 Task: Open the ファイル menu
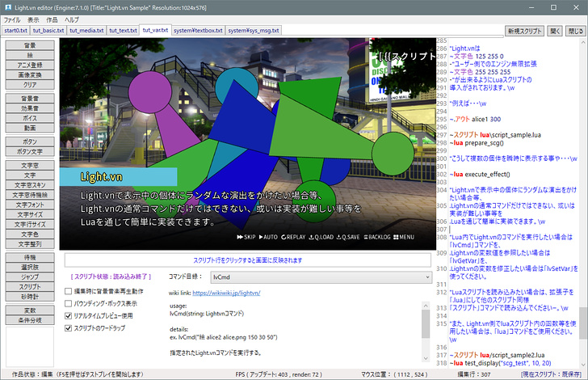coord(12,20)
